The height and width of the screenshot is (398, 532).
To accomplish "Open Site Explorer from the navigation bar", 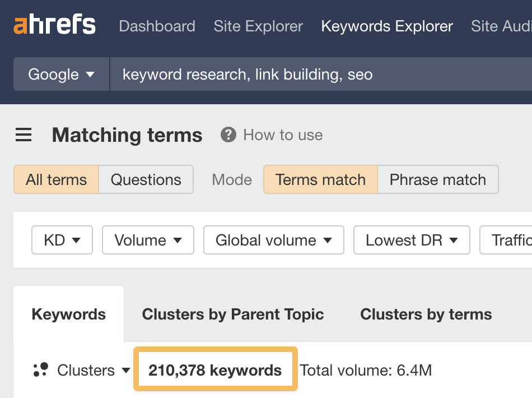I will pos(258,26).
